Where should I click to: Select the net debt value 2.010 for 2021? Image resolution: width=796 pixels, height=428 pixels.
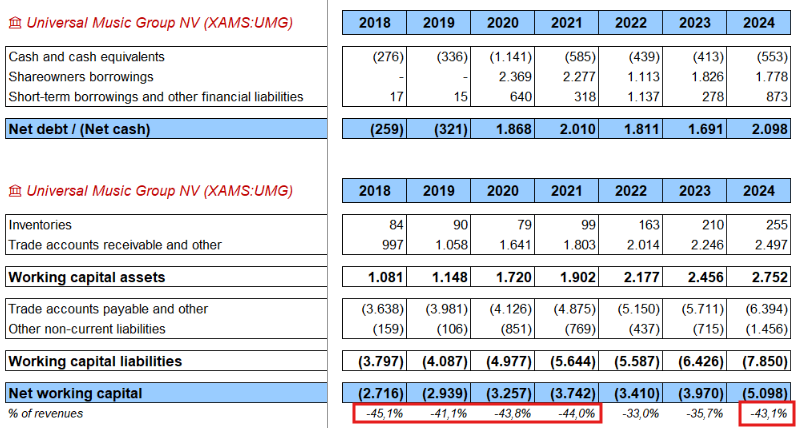coord(578,129)
